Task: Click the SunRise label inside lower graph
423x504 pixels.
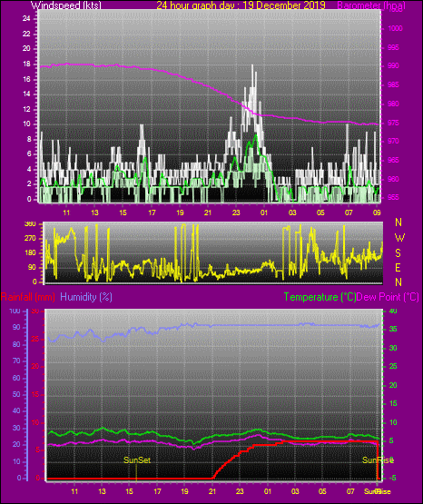Action: (378, 460)
